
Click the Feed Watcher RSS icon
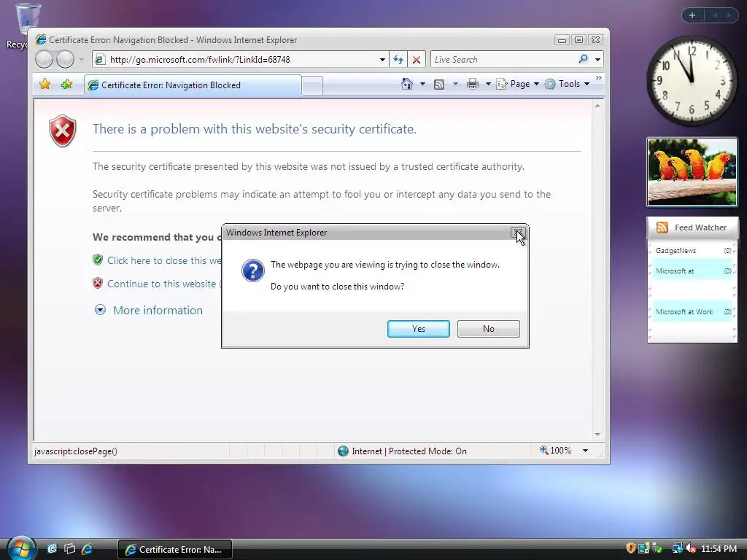pyautogui.click(x=662, y=227)
